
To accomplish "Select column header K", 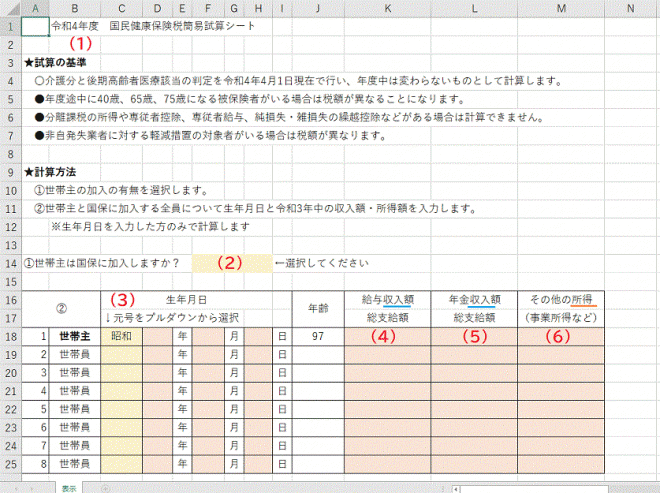I will click(386, 9).
